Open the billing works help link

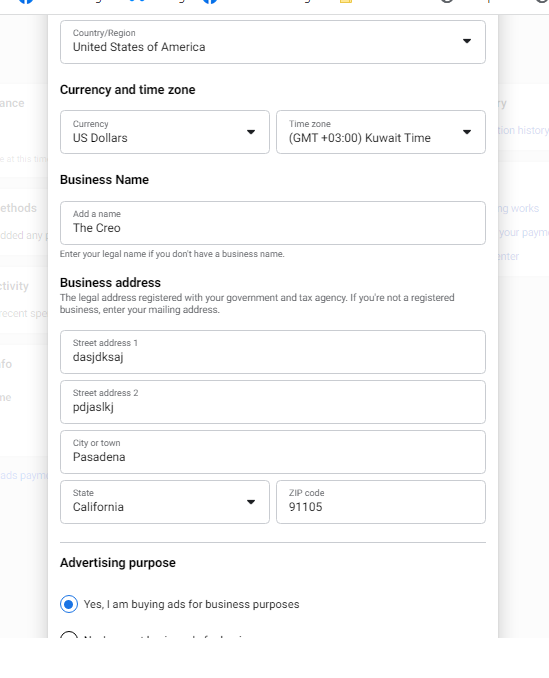point(519,208)
